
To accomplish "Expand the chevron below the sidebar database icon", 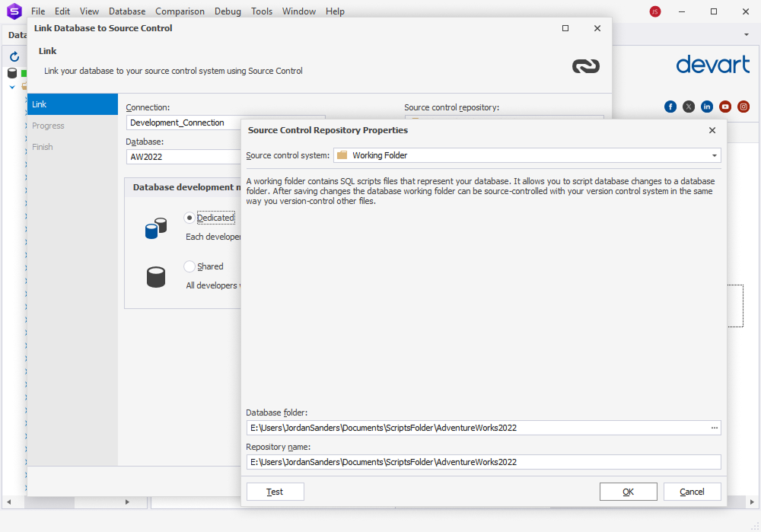I will (11, 86).
